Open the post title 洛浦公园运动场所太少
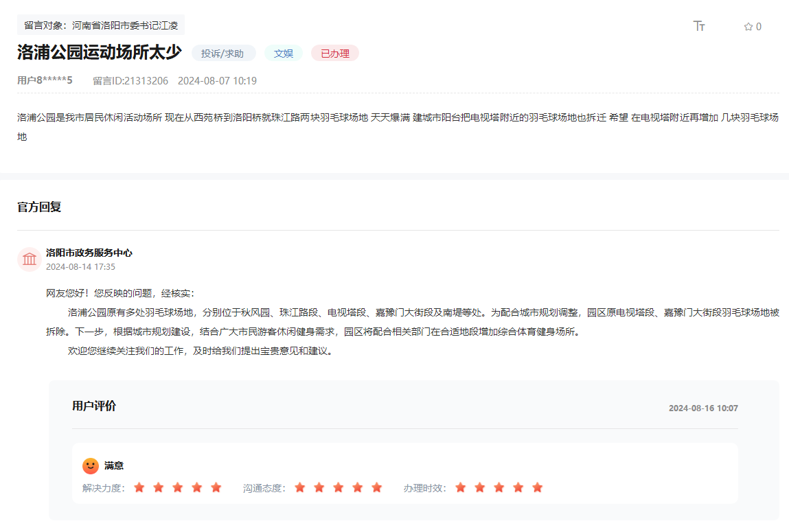Viewport: 789px width, 532px height. click(99, 53)
